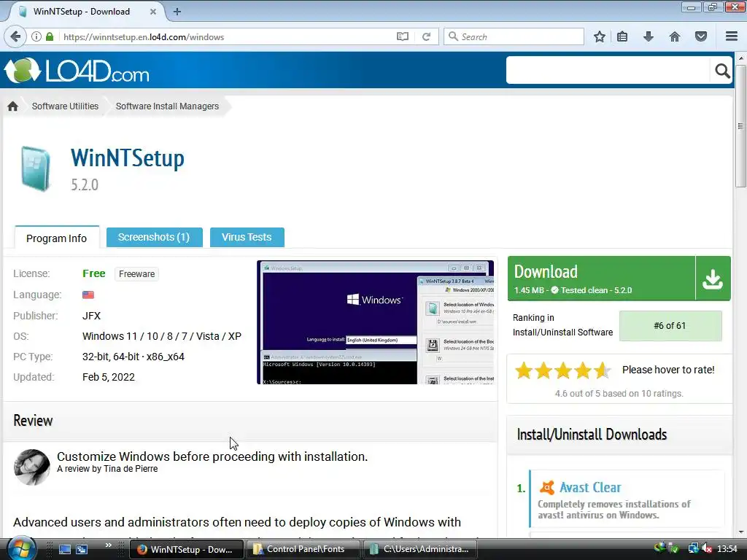Open the Avast Clear link

point(590,487)
